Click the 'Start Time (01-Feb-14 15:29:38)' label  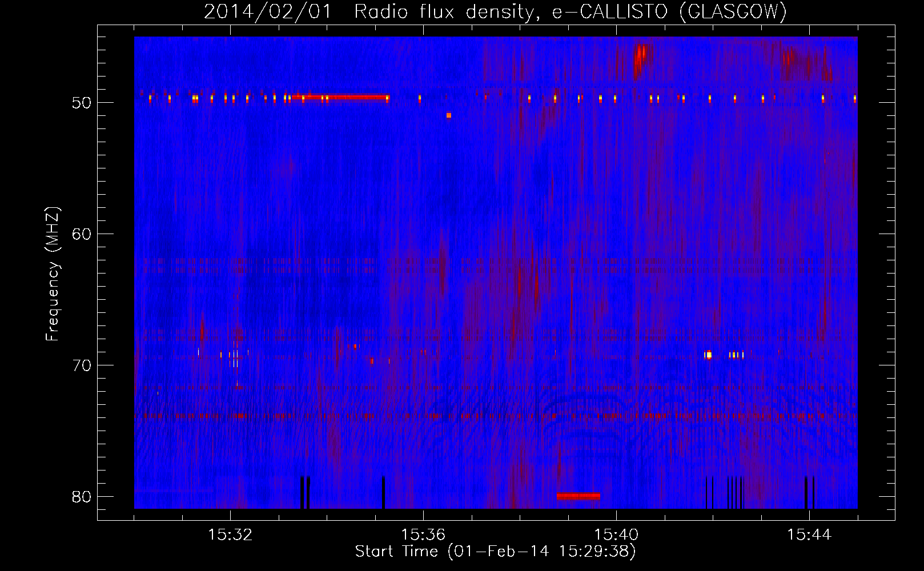(495, 552)
